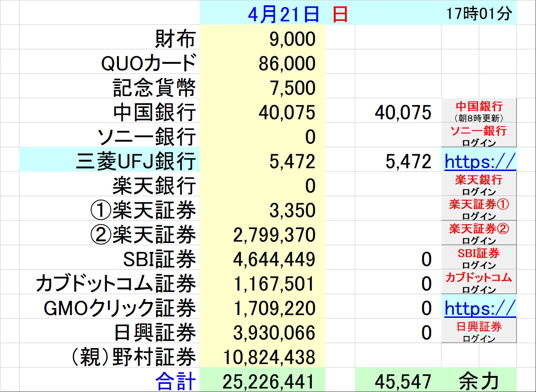Click the カブドットコム ログイン button

tap(479, 282)
